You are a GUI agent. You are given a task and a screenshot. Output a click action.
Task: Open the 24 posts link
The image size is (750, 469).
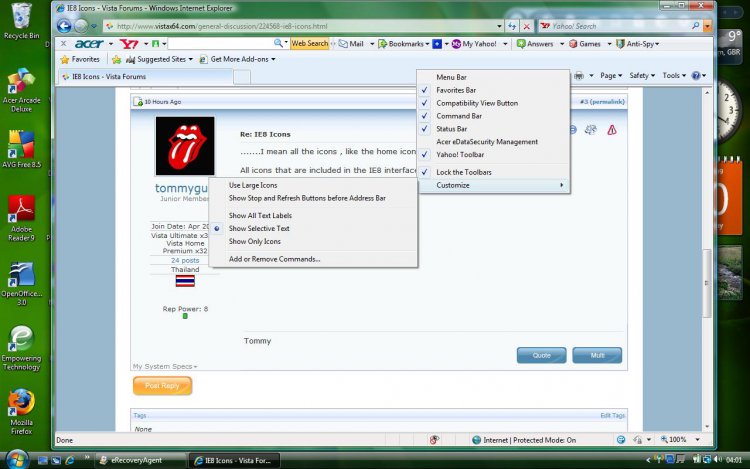(185, 261)
